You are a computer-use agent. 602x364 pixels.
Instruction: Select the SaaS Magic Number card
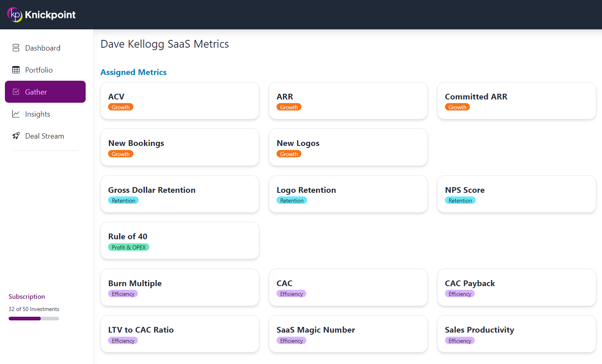click(348, 334)
